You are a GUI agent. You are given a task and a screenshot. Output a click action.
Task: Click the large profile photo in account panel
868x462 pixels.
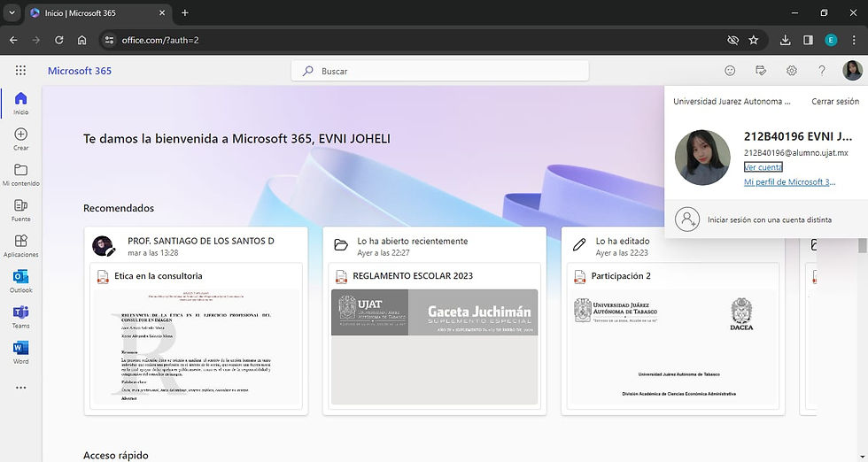[x=701, y=158]
